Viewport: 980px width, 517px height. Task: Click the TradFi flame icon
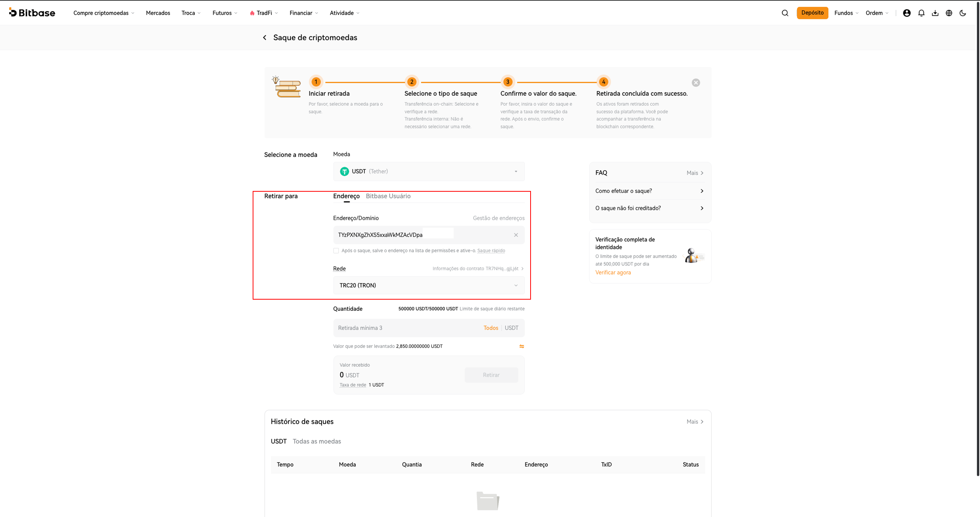[252, 13]
